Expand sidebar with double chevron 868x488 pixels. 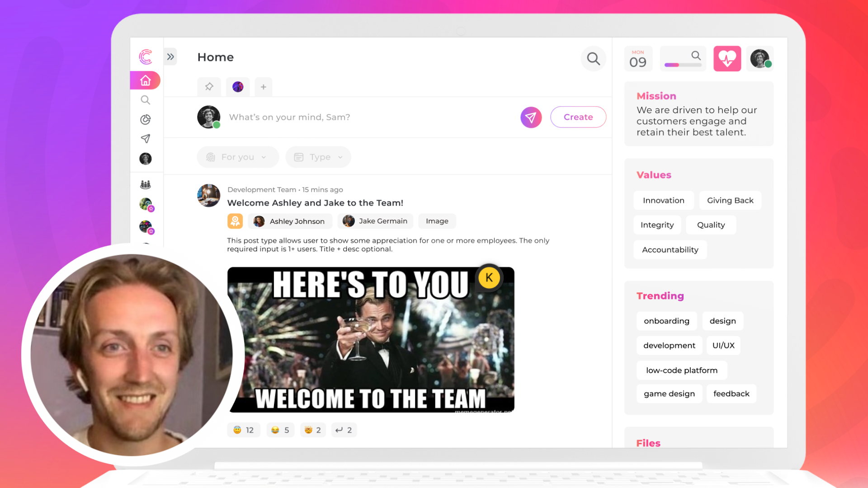(170, 57)
